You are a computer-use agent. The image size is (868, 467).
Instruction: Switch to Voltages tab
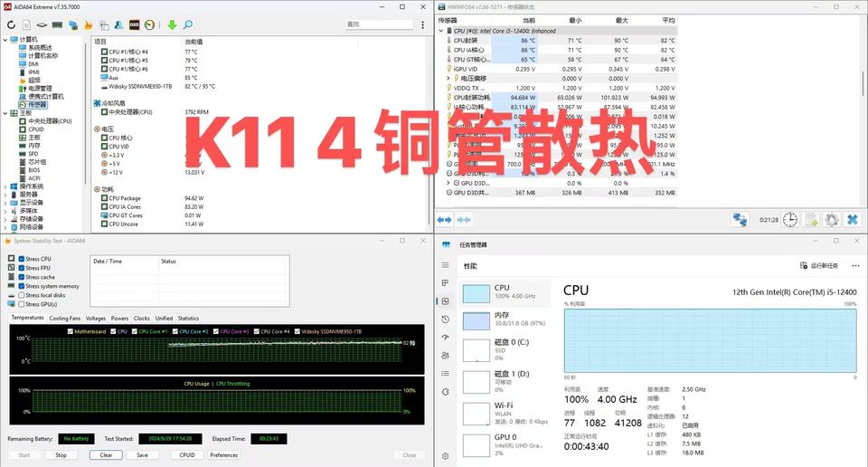[x=96, y=319]
